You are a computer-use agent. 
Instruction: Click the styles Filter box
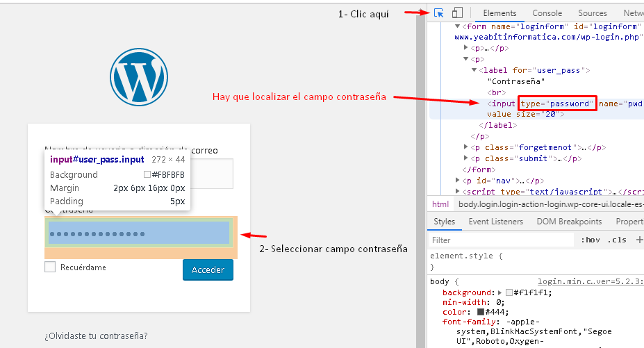501,240
